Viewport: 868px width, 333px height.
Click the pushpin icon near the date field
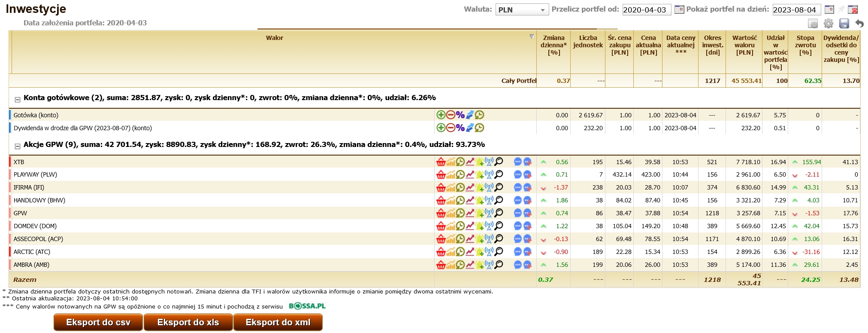click(841, 9)
